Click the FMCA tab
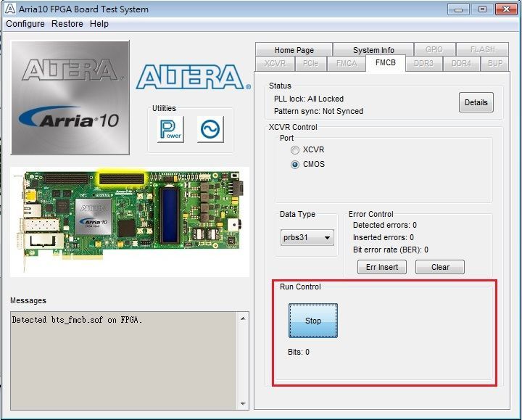 tap(347, 64)
